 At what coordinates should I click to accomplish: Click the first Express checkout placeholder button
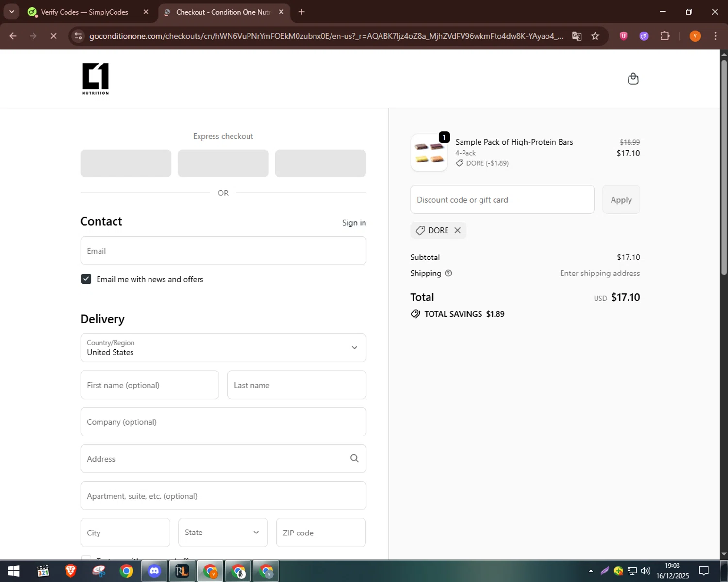click(126, 163)
